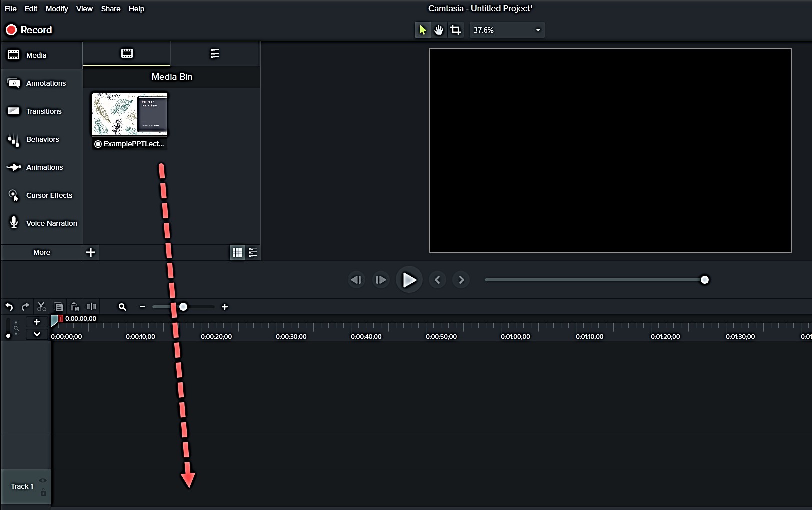Expand the track options down chevron

37,334
